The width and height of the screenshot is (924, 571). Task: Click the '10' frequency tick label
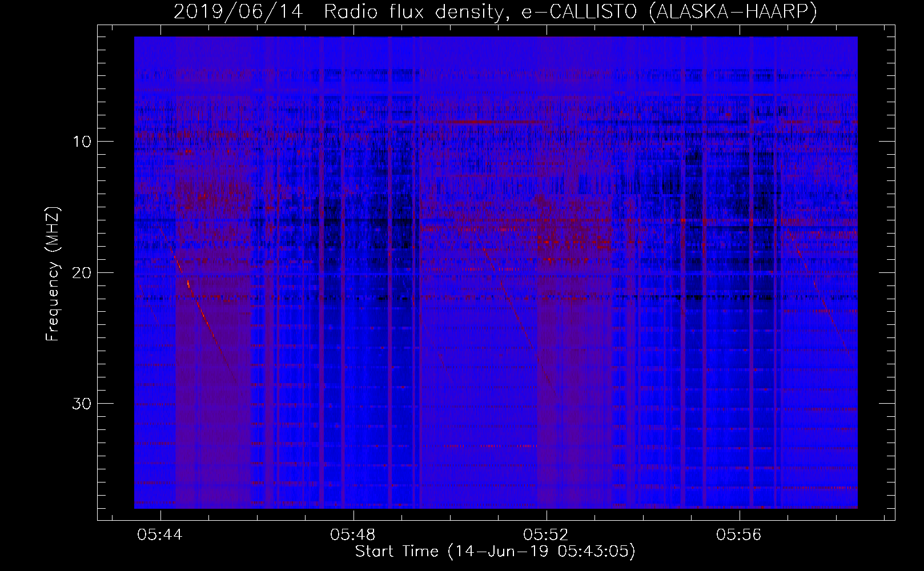point(82,141)
